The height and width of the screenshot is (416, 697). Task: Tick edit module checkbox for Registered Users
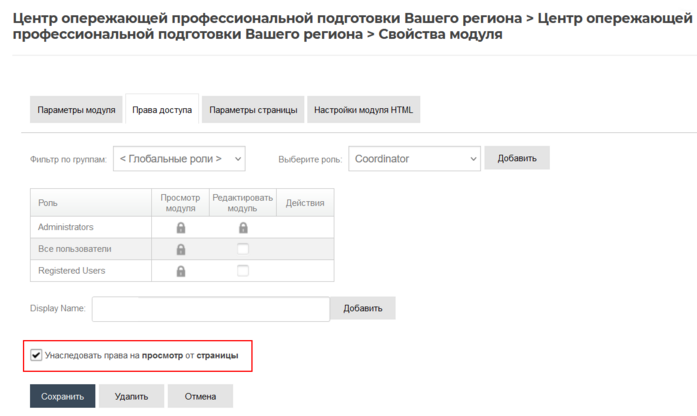[x=243, y=271]
